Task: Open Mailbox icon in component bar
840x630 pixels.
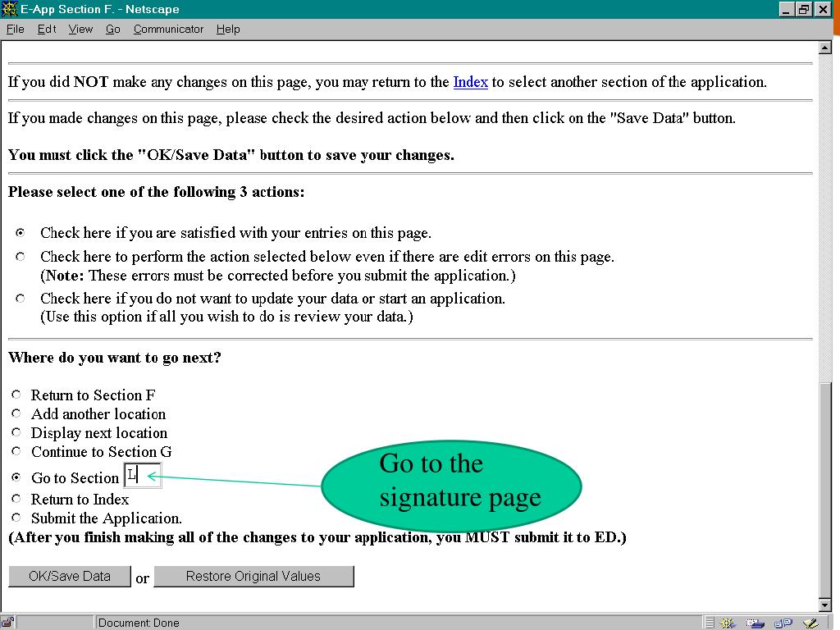Action: 755,623
